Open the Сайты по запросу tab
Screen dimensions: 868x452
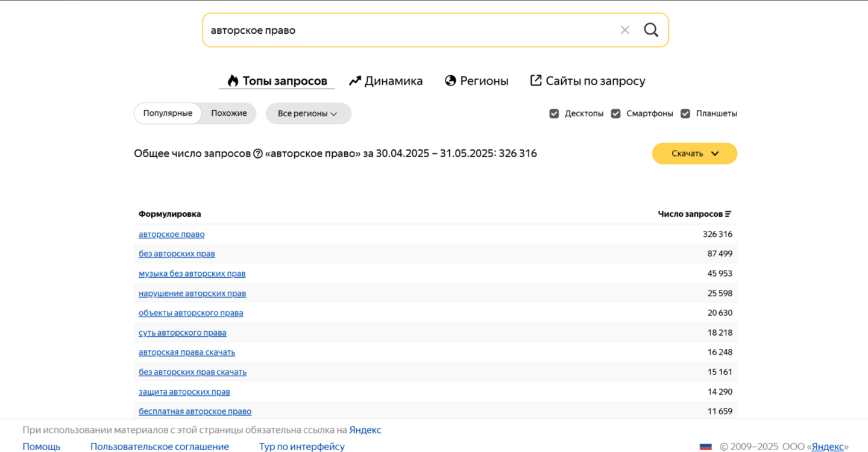pyautogui.click(x=588, y=81)
